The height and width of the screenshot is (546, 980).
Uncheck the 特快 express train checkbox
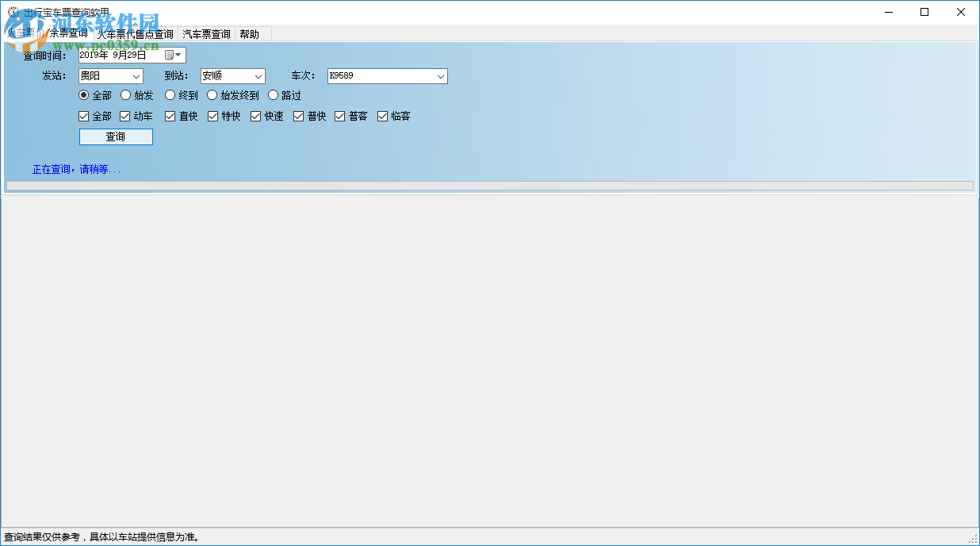coord(212,116)
